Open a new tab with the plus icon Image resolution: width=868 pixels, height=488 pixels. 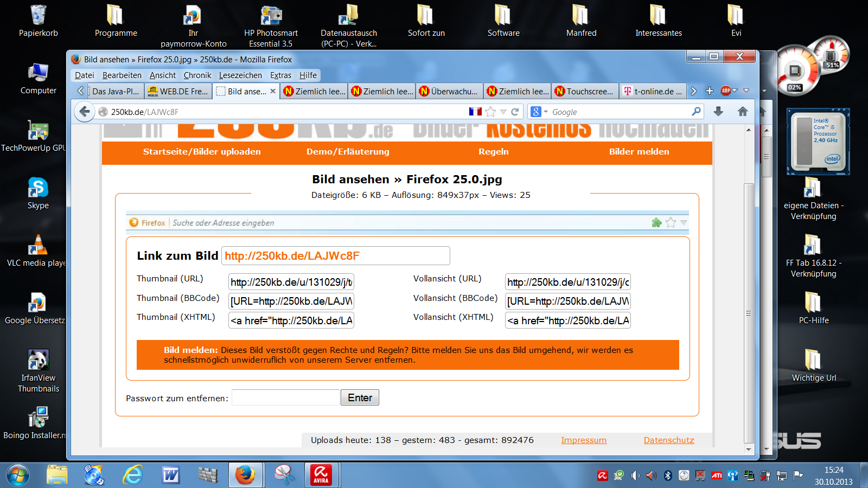click(709, 91)
